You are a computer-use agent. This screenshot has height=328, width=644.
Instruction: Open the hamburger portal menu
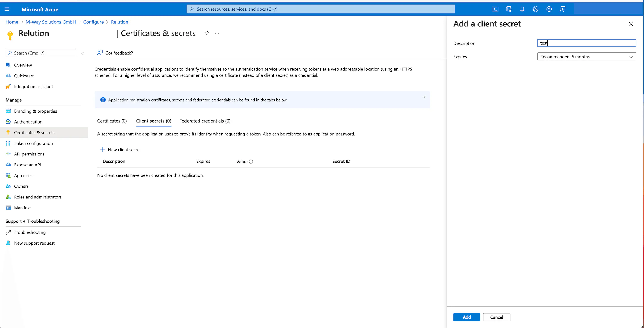7,9
